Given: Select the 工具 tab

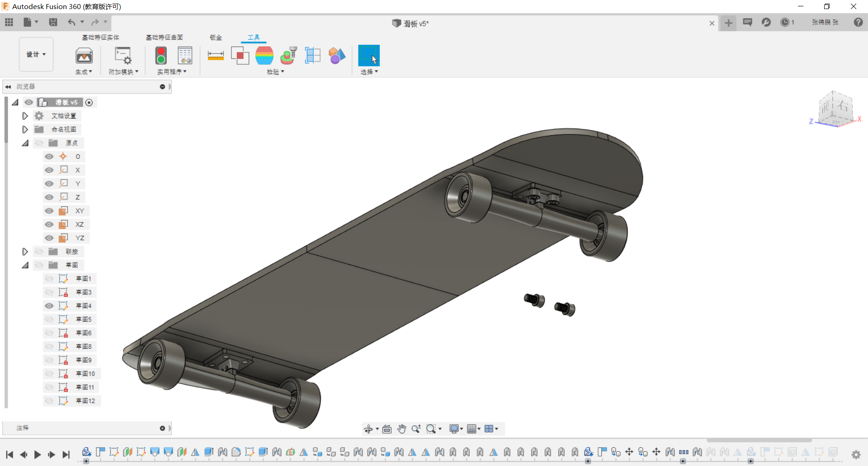Looking at the screenshot, I should pos(254,38).
